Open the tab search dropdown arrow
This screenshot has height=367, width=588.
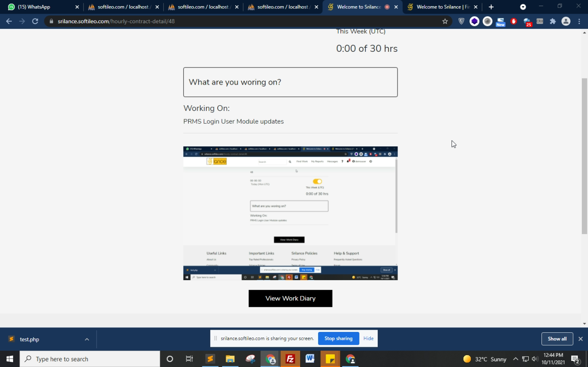[x=523, y=7]
